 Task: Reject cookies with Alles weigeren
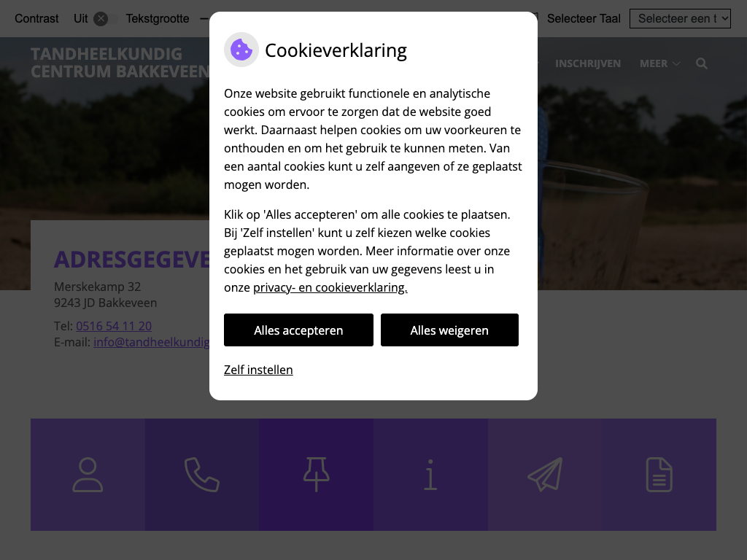click(449, 330)
